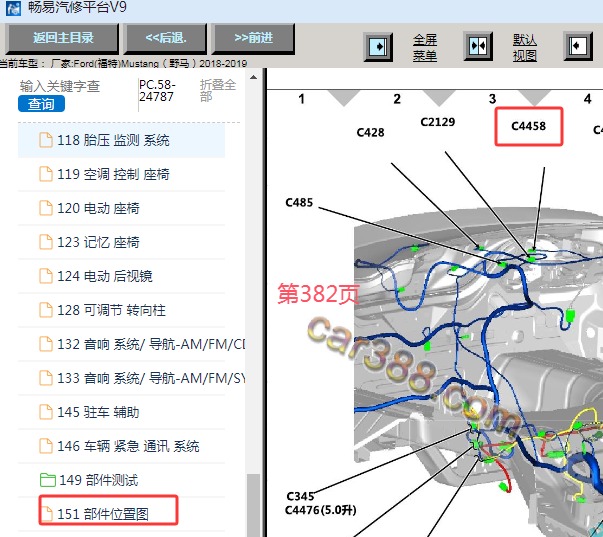Screen dimensions: 603x537
Task: Click the sidebar scrollbar up arrow
Action: (253, 77)
